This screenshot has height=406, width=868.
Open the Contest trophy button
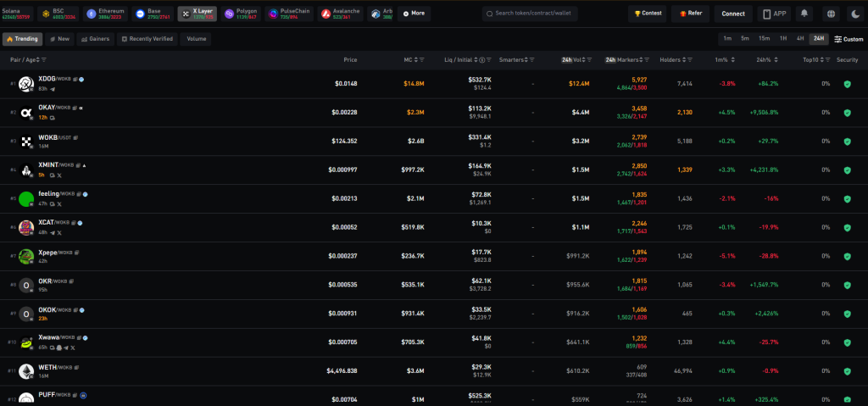click(x=647, y=14)
